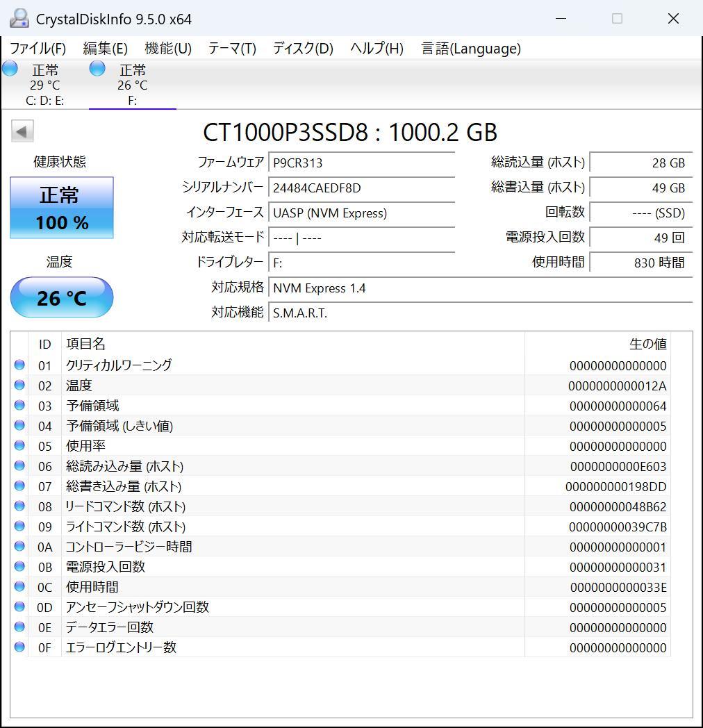The height and width of the screenshot is (728, 703).
Task: Click status dot for 総読み込み量 (ホスト) row
Action: [x=19, y=465]
